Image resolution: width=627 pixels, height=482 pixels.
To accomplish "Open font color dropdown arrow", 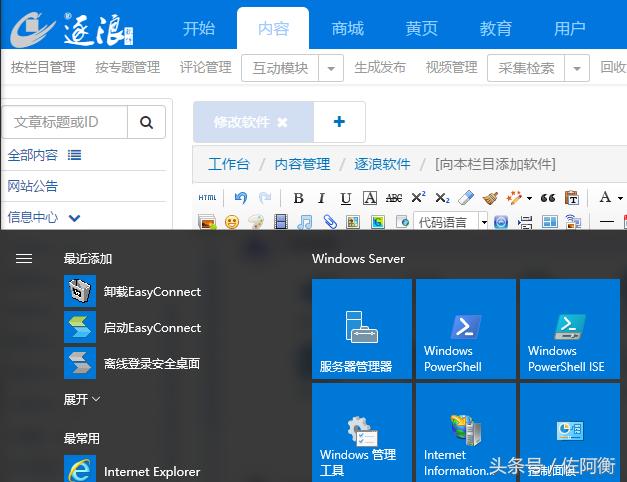I will 620,198.
